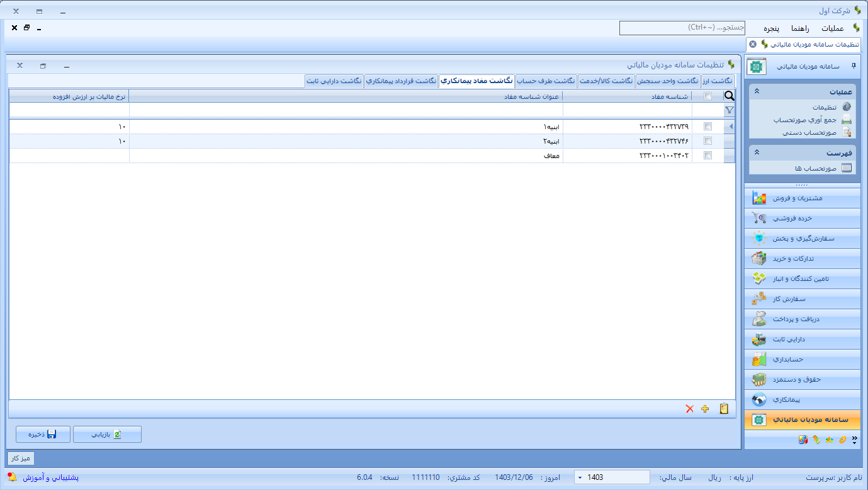Screen dimensions: 868x490
Task: Collapse the عملیات panel section
Action: (757, 91)
